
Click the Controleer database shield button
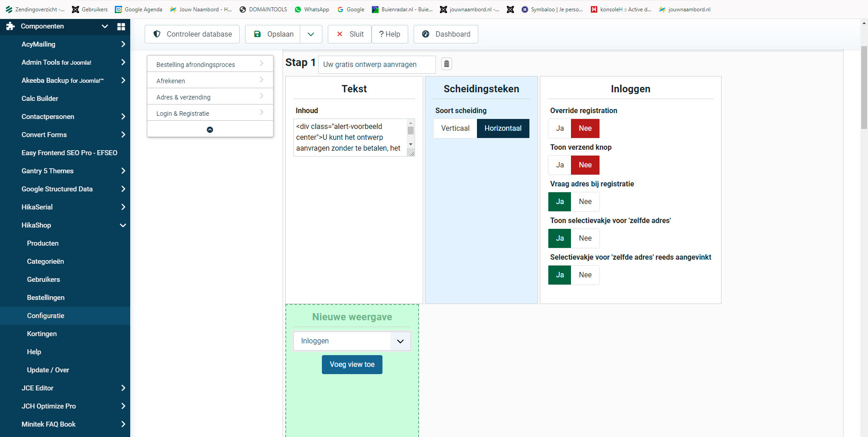(192, 34)
